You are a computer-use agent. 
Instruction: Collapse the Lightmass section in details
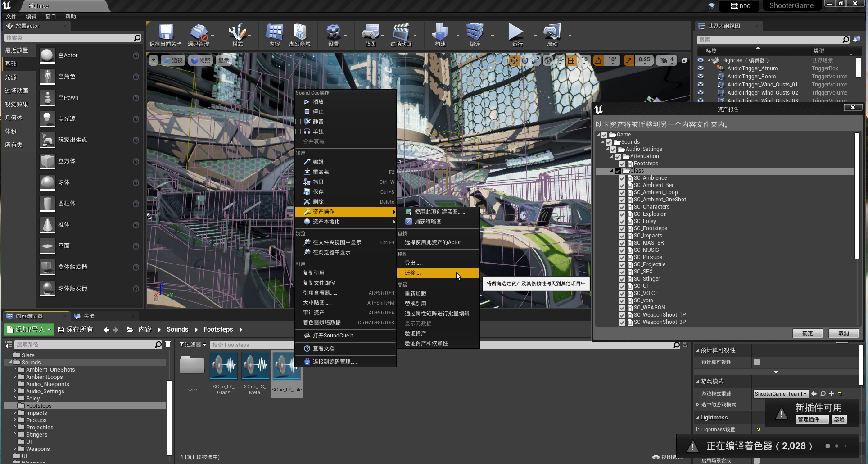click(x=697, y=418)
